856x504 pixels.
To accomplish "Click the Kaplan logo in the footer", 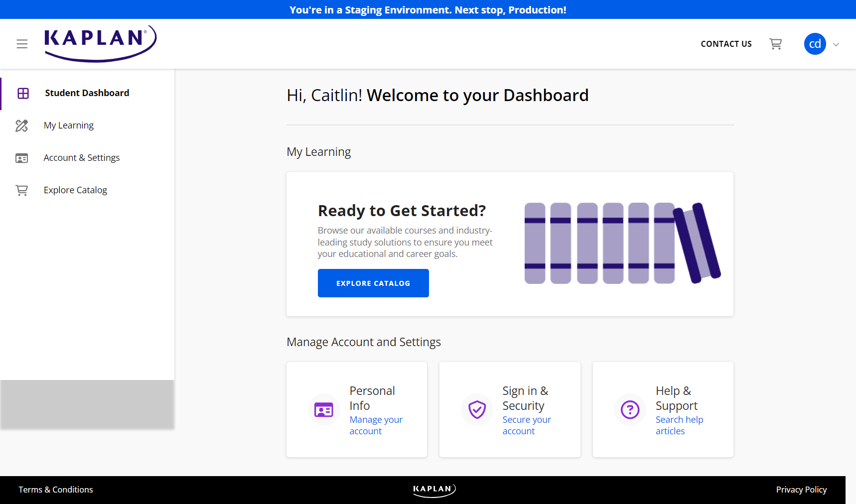I will pos(434,490).
